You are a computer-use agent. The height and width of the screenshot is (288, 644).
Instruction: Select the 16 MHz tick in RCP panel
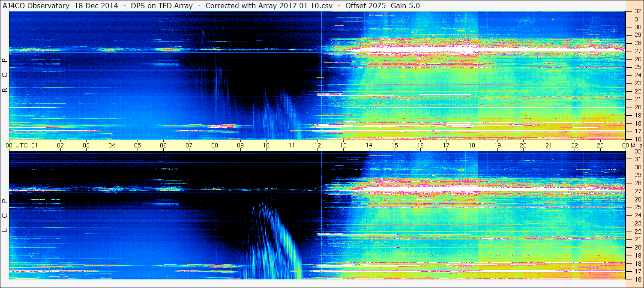pos(638,139)
